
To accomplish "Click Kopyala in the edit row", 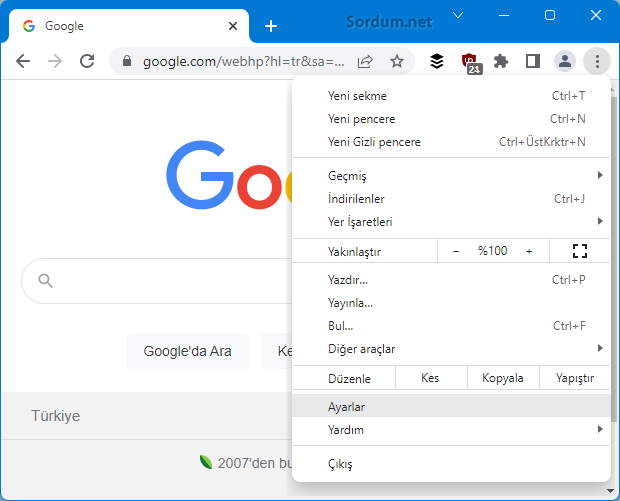I will pyautogui.click(x=503, y=378).
